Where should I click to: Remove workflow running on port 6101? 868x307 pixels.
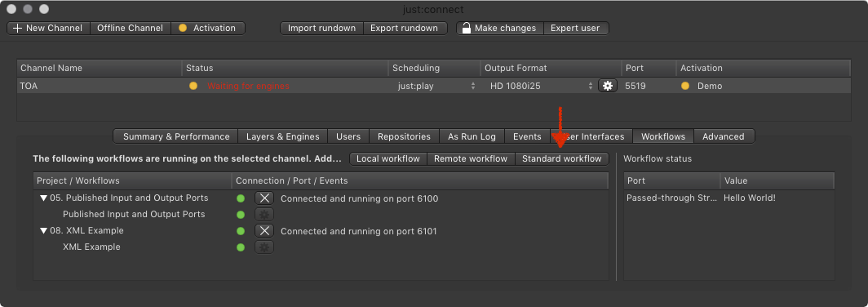pyautogui.click(x=264, y=230)
